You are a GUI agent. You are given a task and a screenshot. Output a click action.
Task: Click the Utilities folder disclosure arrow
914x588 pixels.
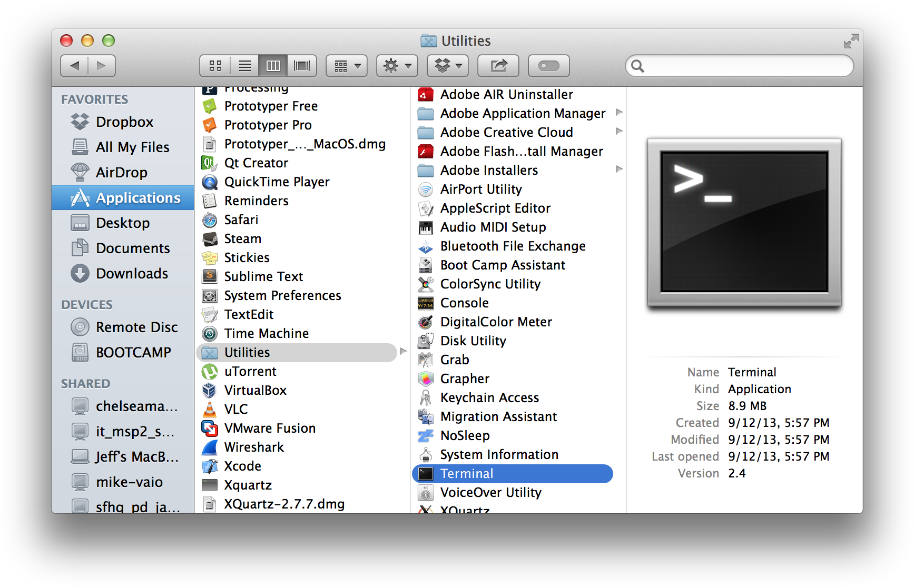tap(404, 351)
